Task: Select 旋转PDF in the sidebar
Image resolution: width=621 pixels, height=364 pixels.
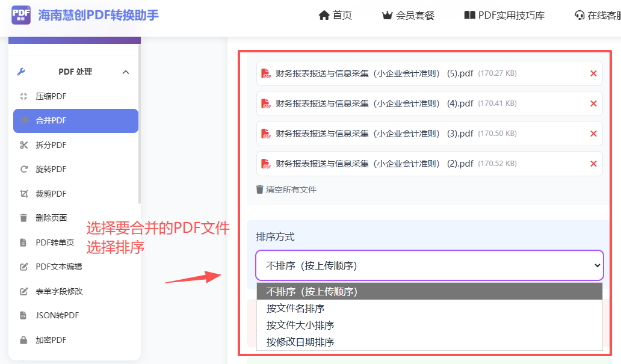Action: point(76,169)
